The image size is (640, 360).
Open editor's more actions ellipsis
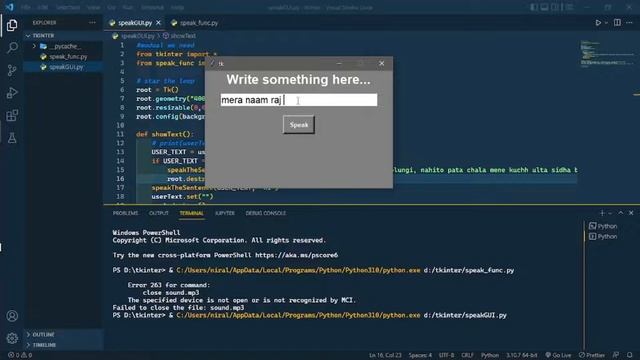629,23
